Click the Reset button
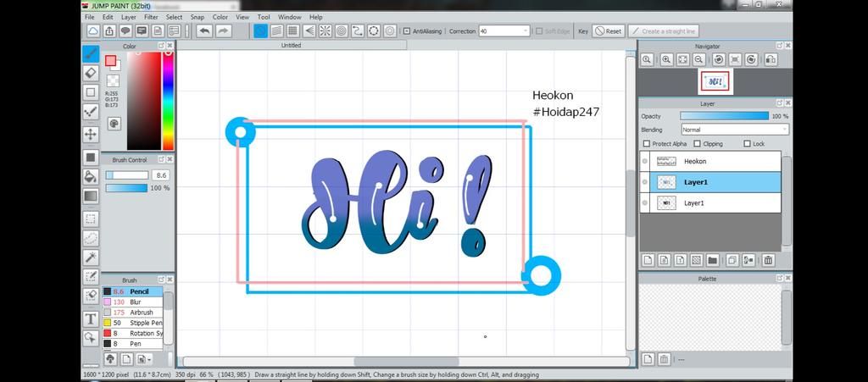The height and width of the screenshot is (382, 868). [x=609, y=31]
